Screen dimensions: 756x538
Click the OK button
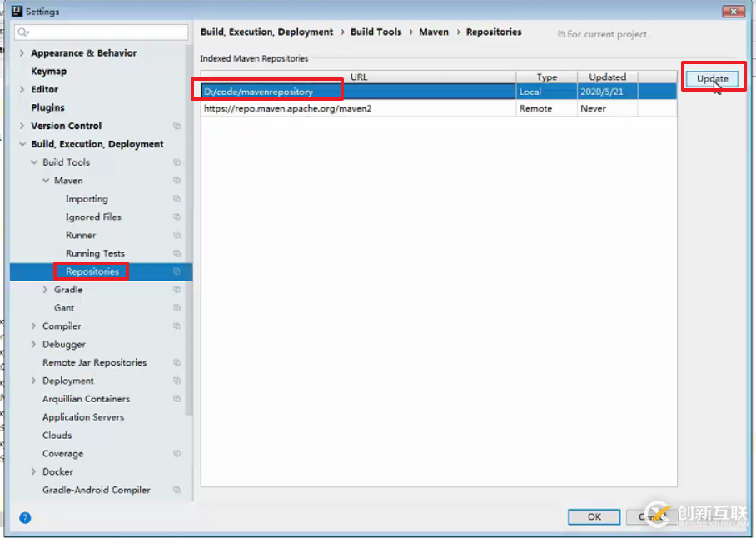594,517
